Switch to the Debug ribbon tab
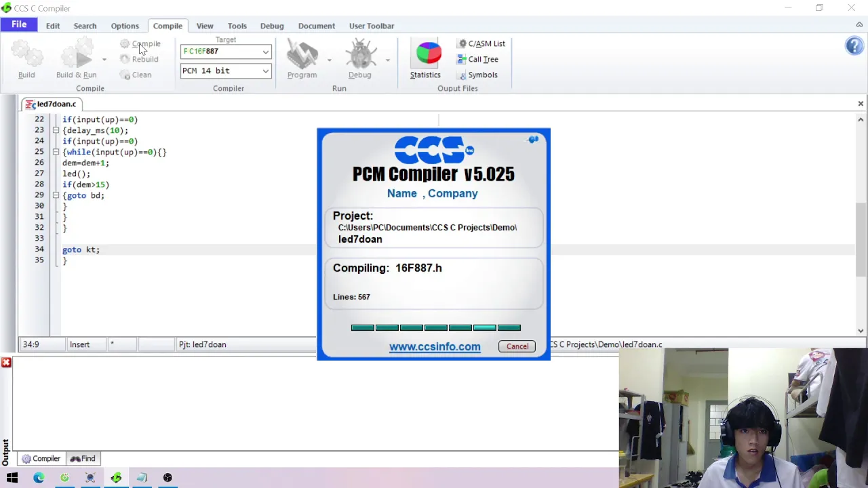The width and height of the screenshot is (868, 488). 272,26
